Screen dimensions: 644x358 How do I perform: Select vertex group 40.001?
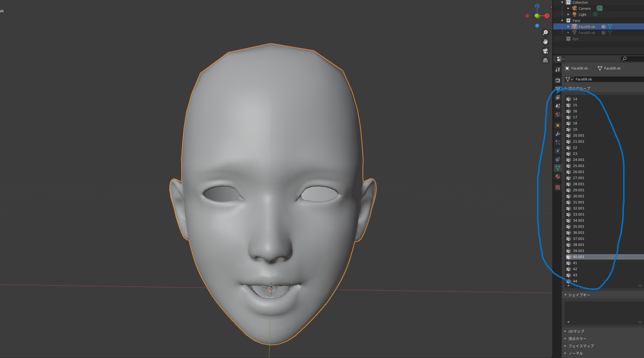click(605, 257)
